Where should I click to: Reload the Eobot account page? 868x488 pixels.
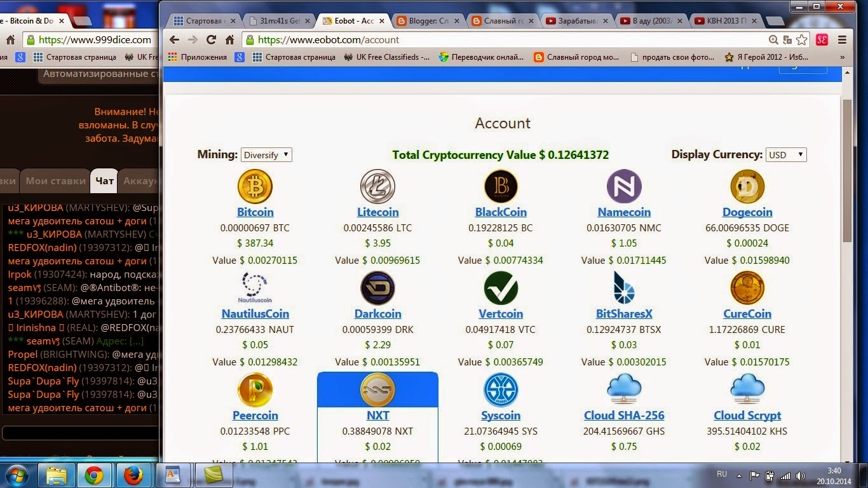point(211,39)
